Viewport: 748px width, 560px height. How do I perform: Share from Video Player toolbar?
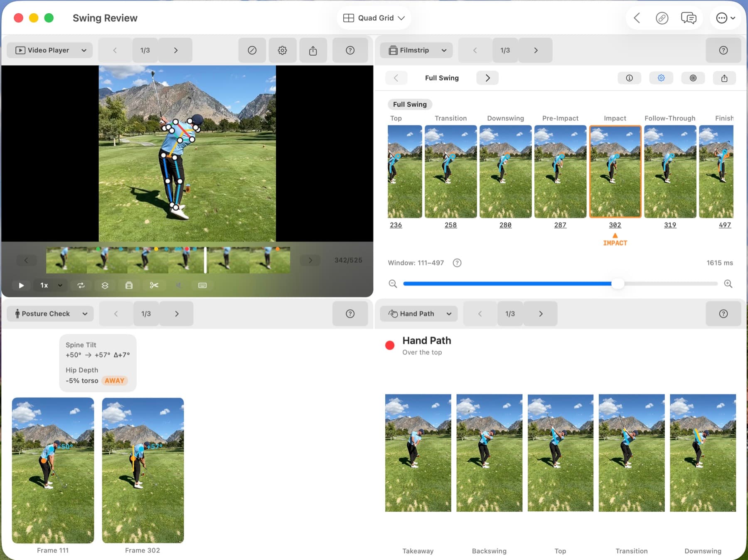pos(313,50)
